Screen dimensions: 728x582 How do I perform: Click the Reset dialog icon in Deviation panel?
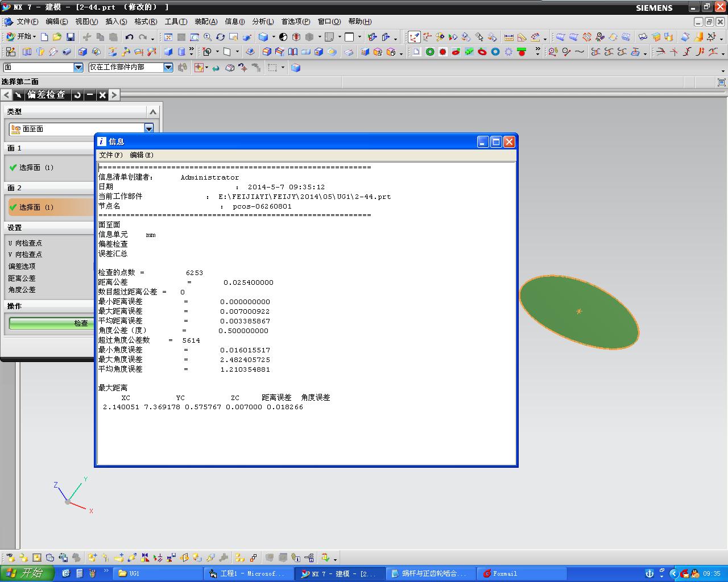click(77, 95)
